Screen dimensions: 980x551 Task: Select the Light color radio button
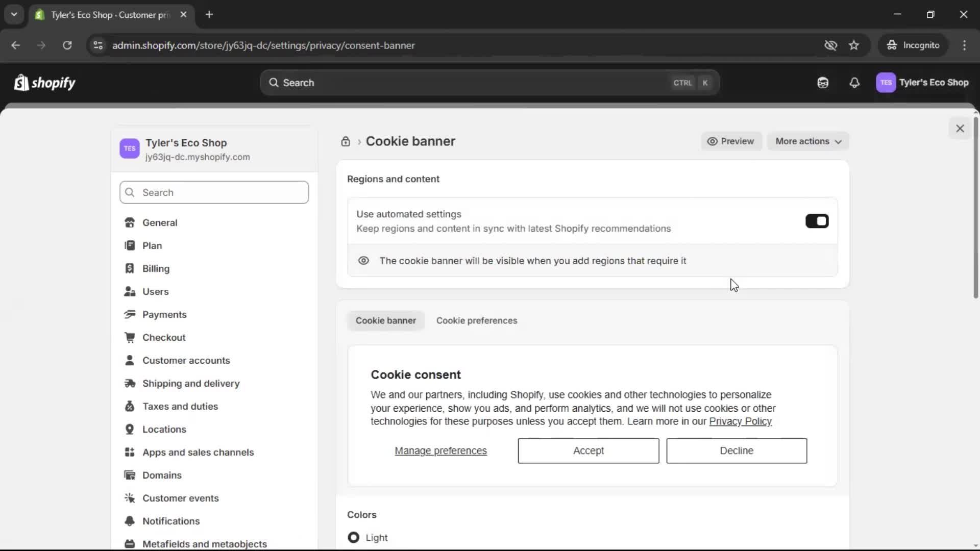353,537
